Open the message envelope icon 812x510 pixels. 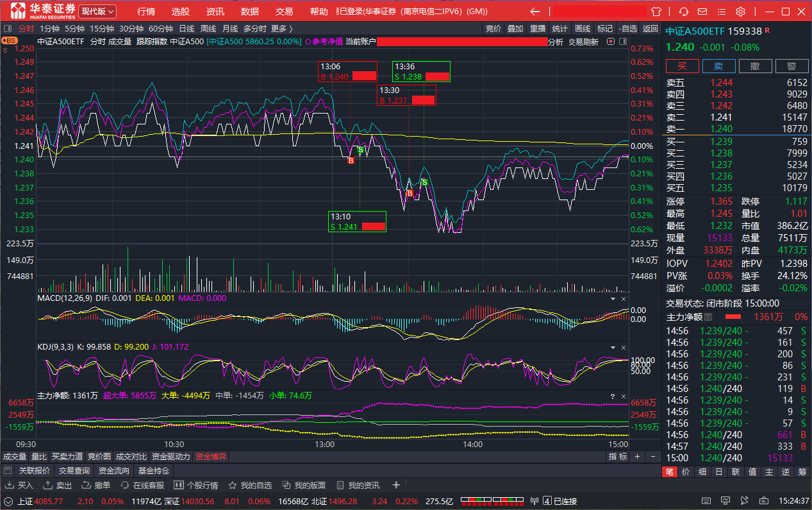tap(703, 12)
